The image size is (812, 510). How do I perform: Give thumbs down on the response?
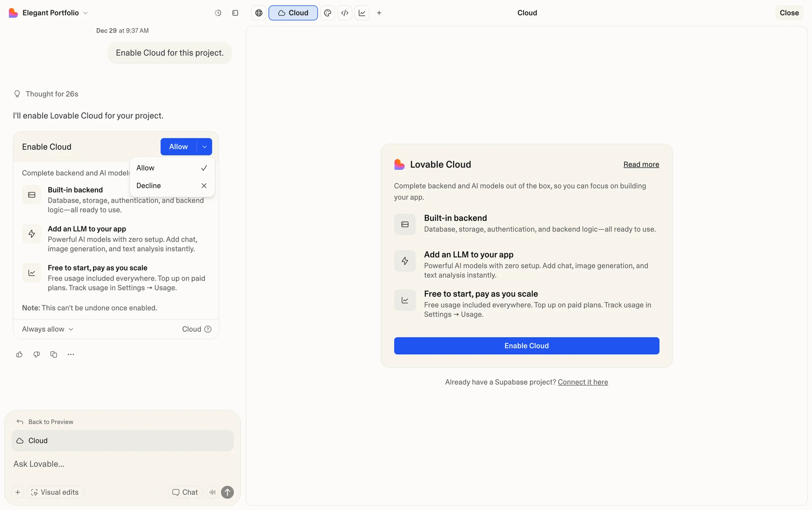[36, 354]
